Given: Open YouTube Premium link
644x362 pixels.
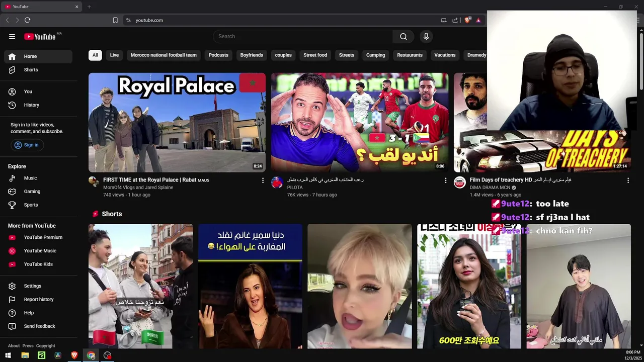Looking at the screenshot, I should (38, 237).
